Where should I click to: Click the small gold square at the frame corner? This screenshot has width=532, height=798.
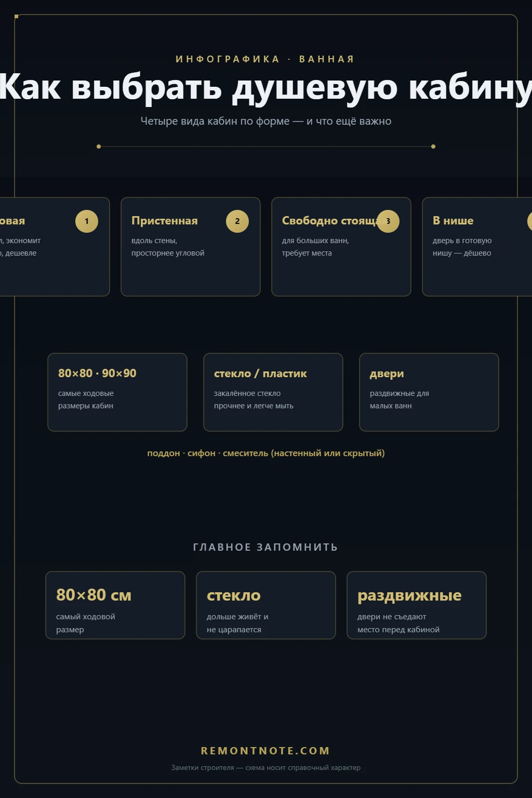[17, 17]
